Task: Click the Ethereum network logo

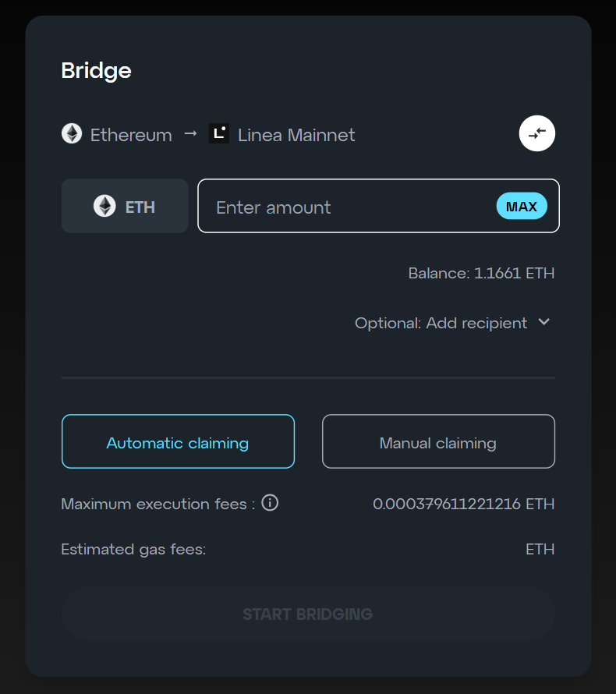Action: (x=72, y=133)
